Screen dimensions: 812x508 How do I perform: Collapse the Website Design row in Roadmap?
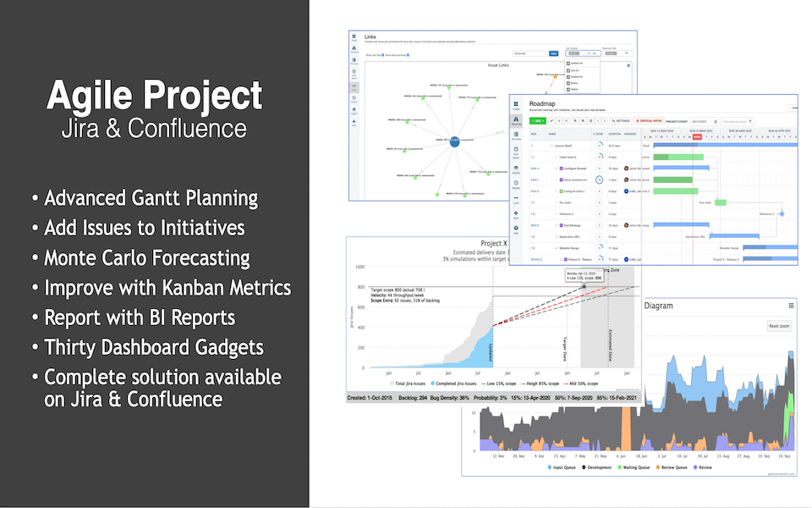coord(557,248)
